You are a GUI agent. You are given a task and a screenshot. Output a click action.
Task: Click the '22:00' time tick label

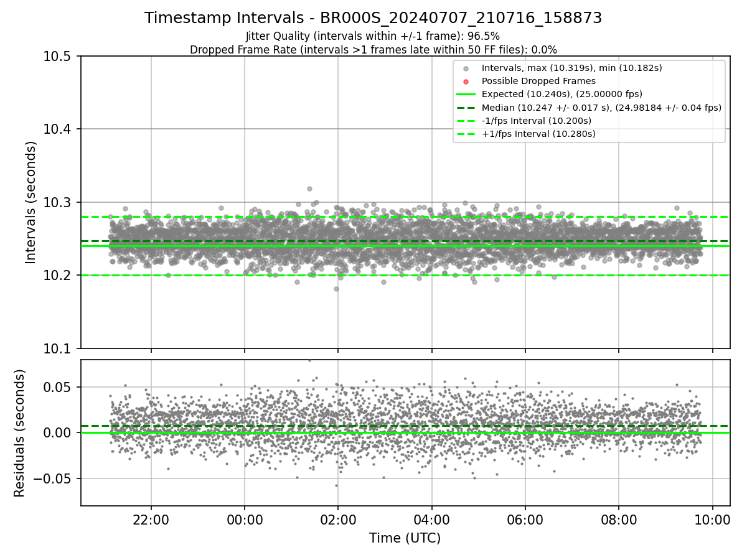(151, 520)
